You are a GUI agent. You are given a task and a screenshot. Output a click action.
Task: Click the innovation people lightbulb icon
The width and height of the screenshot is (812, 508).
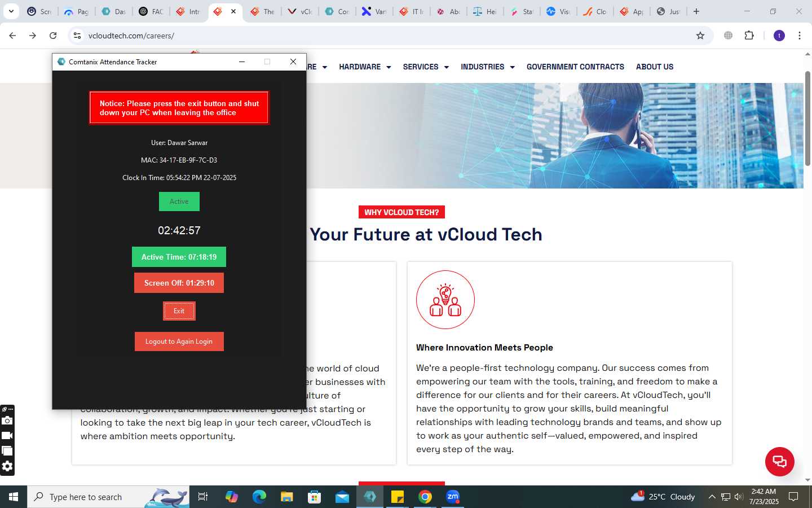point(445,300)
